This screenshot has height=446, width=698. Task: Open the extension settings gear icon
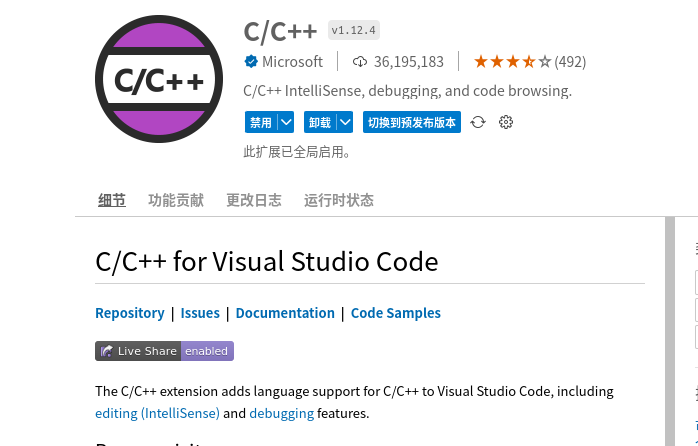click(506, 122)
